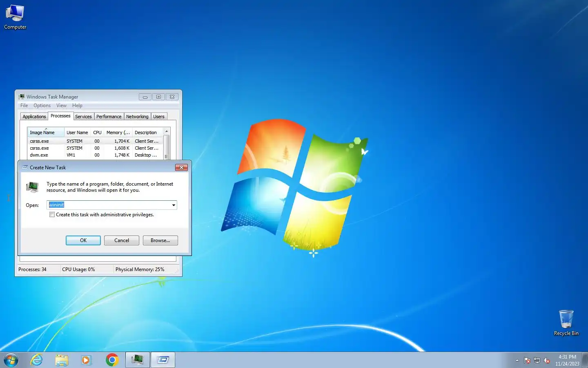Select the dwm.exe process row
This screenshot has height=368, width=588.
pyautogui.click(x=95, y=155)
